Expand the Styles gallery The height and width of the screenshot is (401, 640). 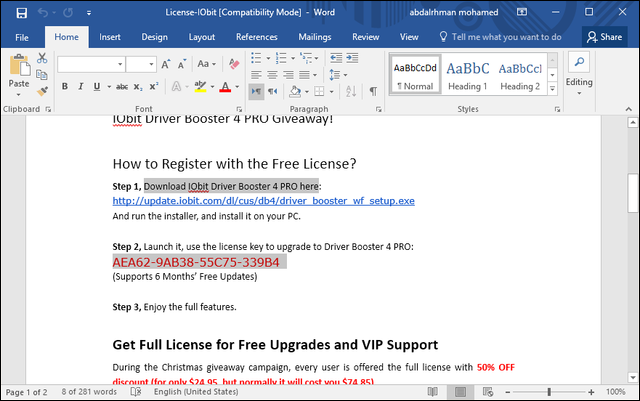553,88
